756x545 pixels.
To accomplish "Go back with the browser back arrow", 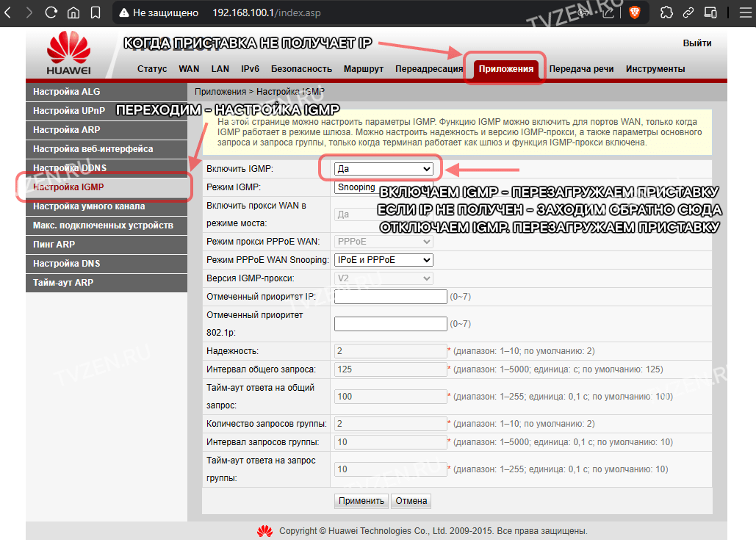I will [7, 12].
